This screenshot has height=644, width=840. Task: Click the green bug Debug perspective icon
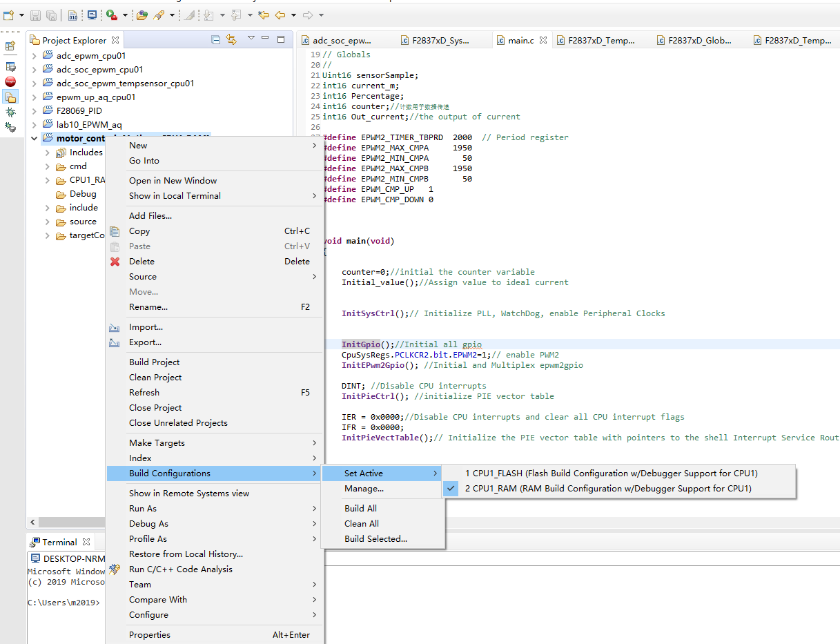tap(10, 112)
